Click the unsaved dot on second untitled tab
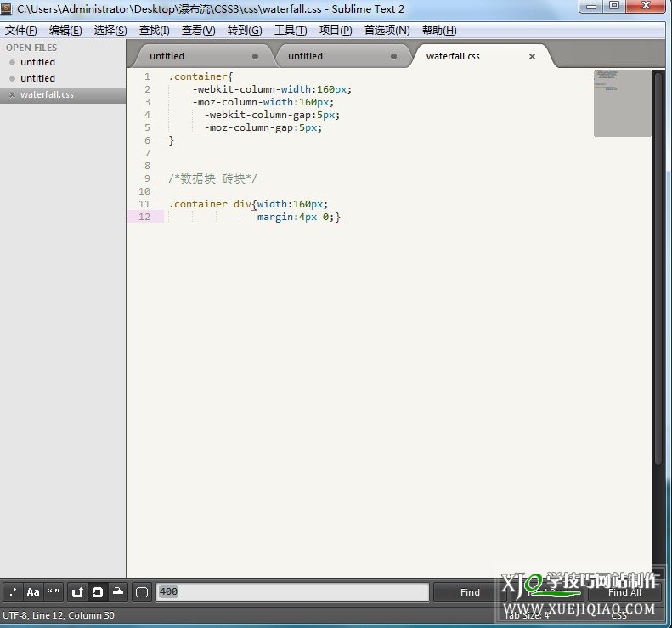 [393, 57]
